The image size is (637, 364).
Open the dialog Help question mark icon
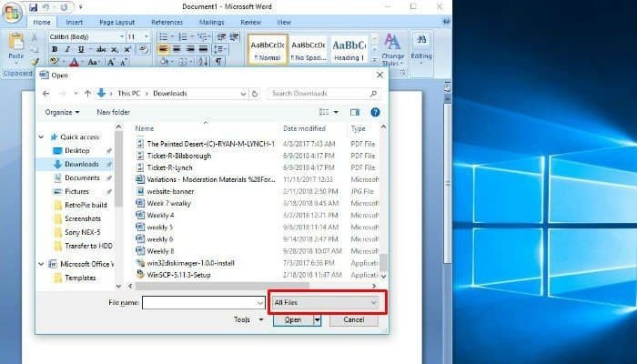tap(375, 112)
